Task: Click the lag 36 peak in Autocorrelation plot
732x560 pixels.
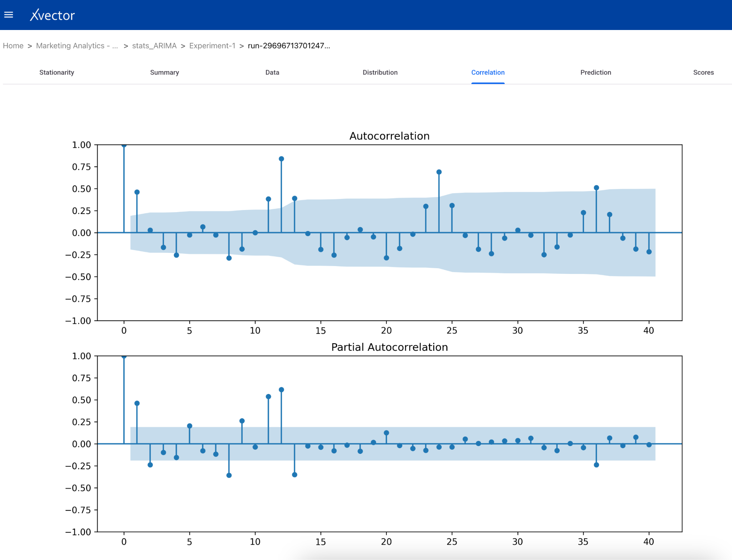Action: (x=596, y=188)
